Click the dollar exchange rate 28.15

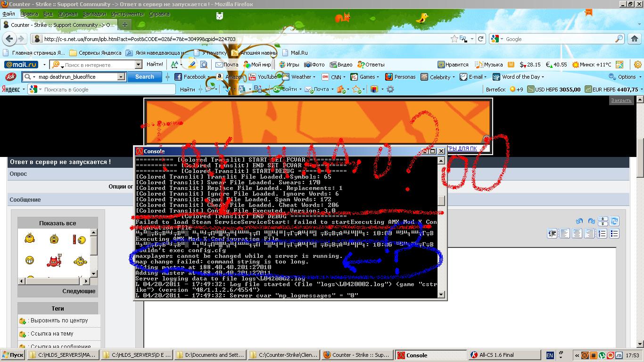[x=530, y=65]
